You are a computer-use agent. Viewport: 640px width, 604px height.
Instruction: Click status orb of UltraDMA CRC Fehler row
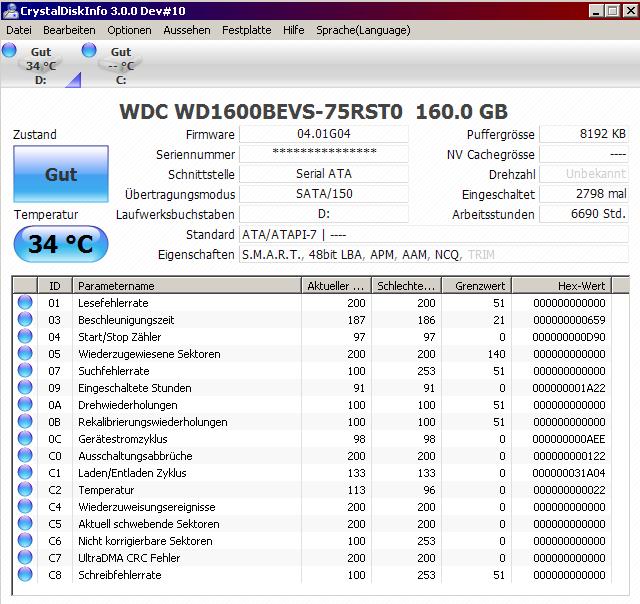click(25, 557)
